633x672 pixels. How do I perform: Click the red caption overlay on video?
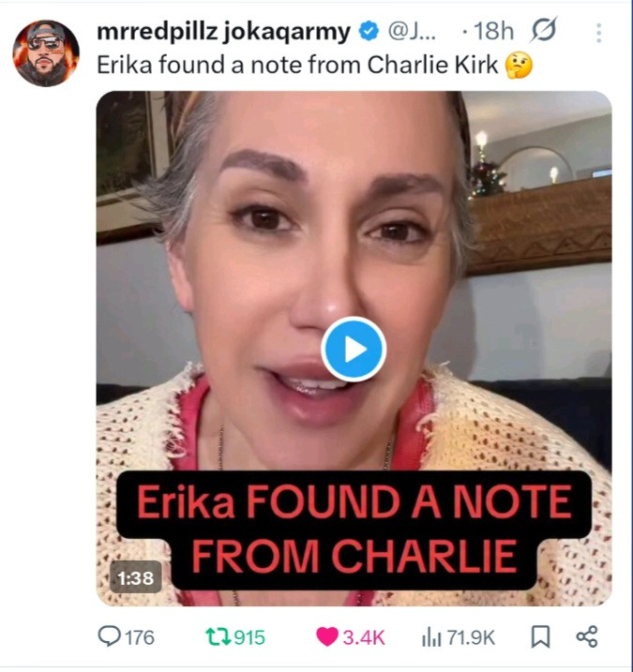click(x=354, y=530)
